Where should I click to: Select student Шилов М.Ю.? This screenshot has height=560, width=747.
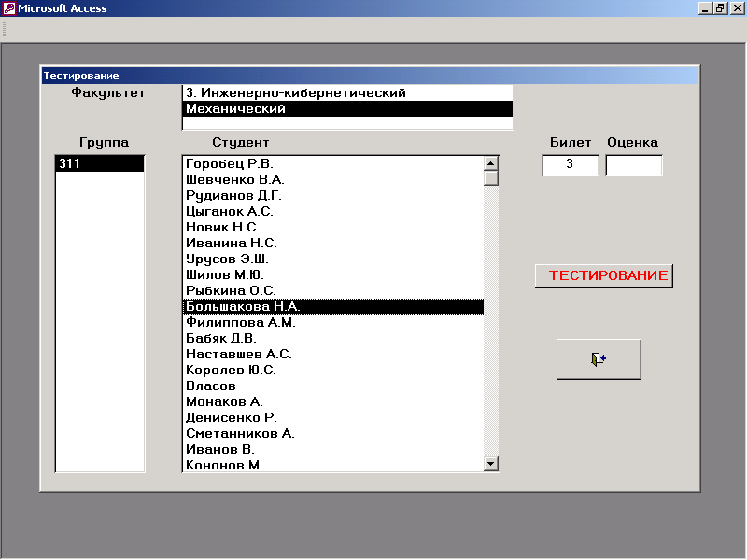[x=333, y=274]
